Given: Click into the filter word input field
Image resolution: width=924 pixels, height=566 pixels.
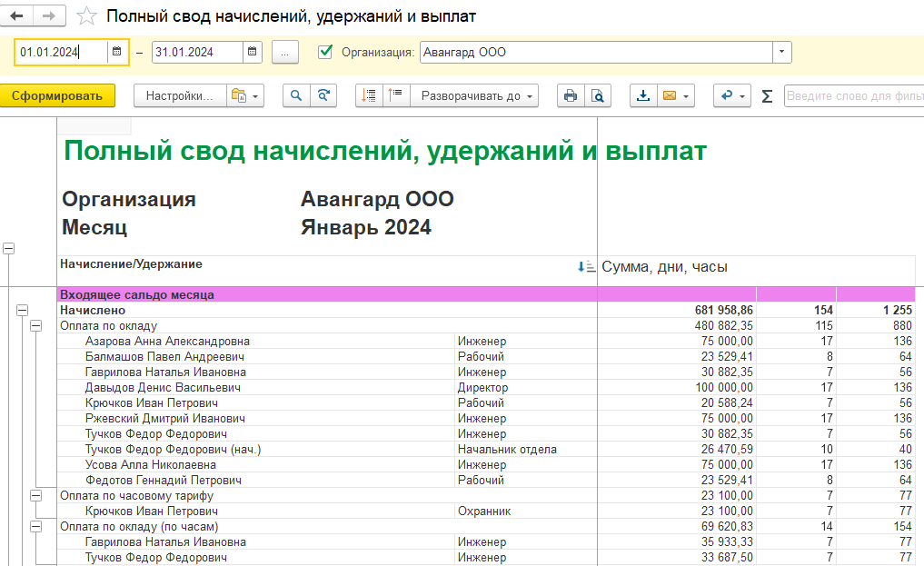Looking at the screenshot, I should pos(854,95).
